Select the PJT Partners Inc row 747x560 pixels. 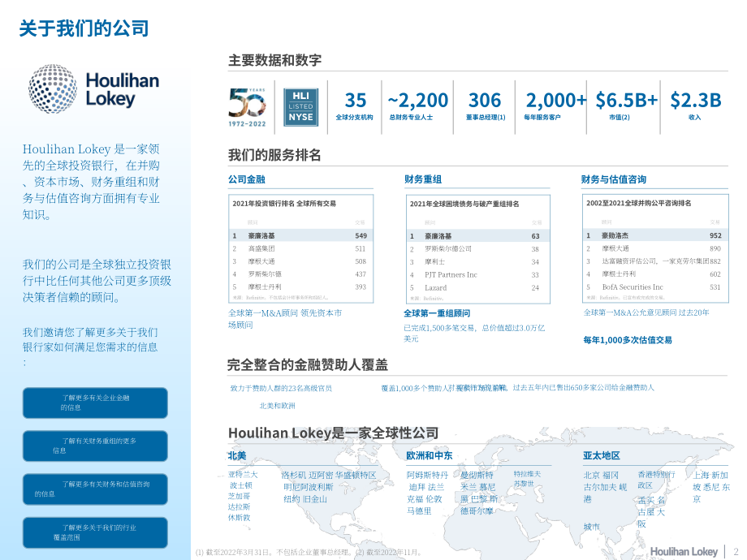(x=477, y=275)
